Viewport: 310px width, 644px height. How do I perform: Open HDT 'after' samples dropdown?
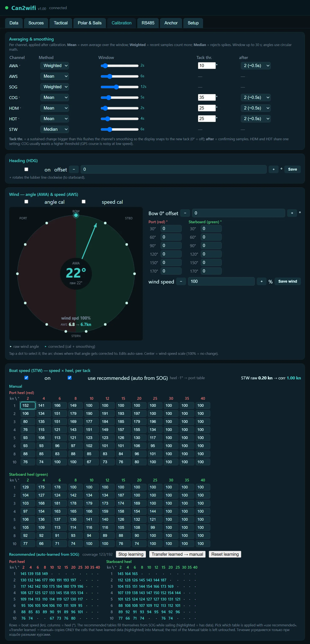coord(255,119)
